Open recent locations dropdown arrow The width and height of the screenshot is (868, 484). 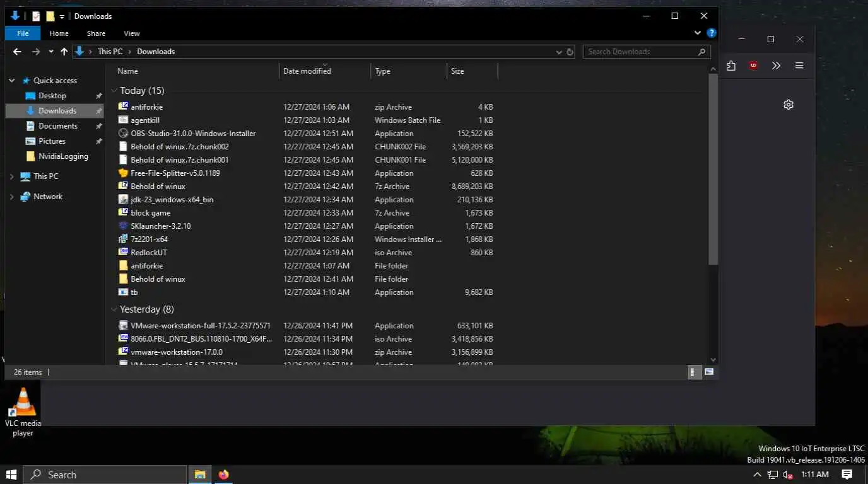click(51, 52)
